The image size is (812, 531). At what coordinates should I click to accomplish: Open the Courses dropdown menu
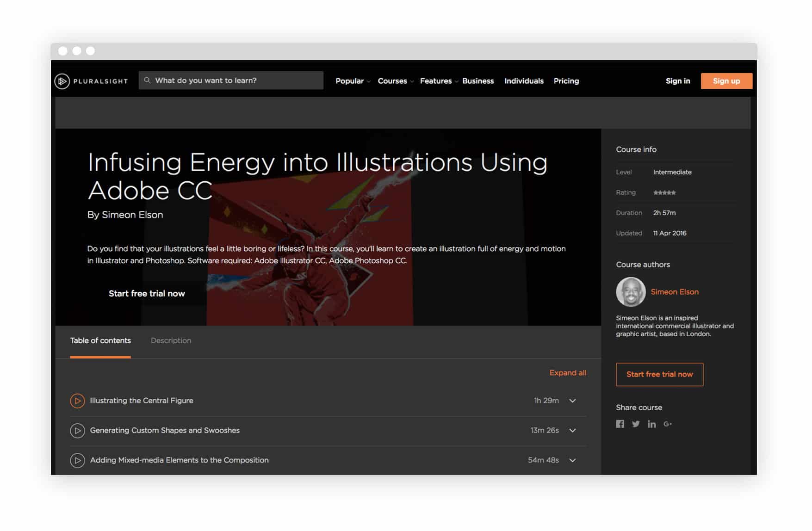tap(396, 81)
